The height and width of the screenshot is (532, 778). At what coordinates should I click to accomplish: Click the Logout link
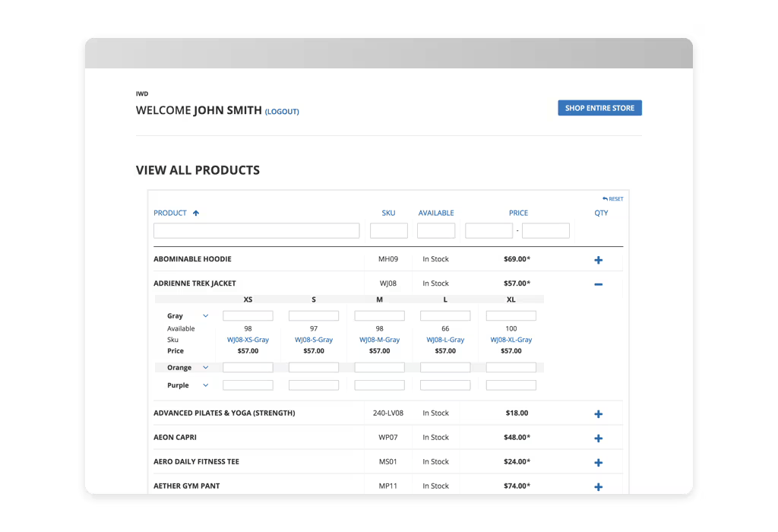click(x=282, y=112)
